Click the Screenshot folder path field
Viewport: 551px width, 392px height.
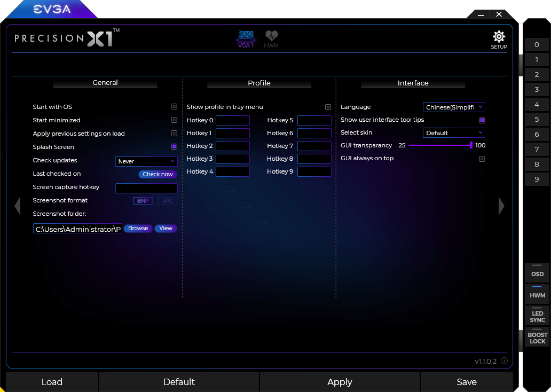pos(77,229)
